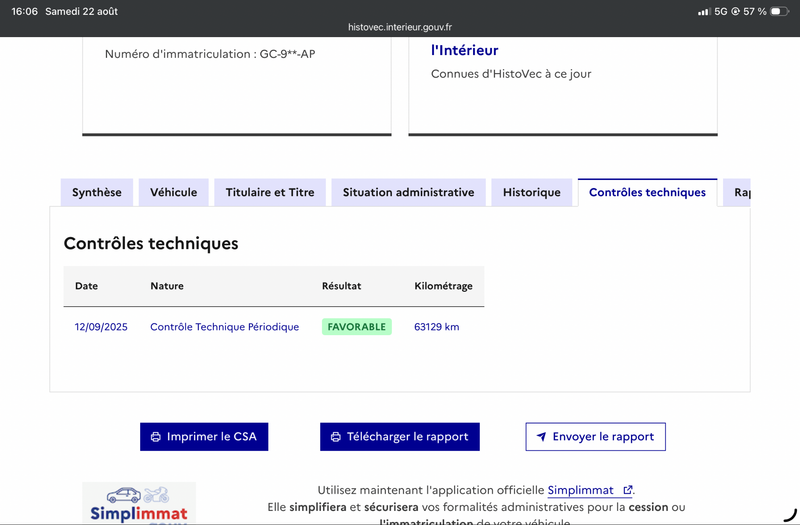This screenshot has width=800, height=525.
Task: Open the Synthèse tab
Action: (x=97, y=192)
